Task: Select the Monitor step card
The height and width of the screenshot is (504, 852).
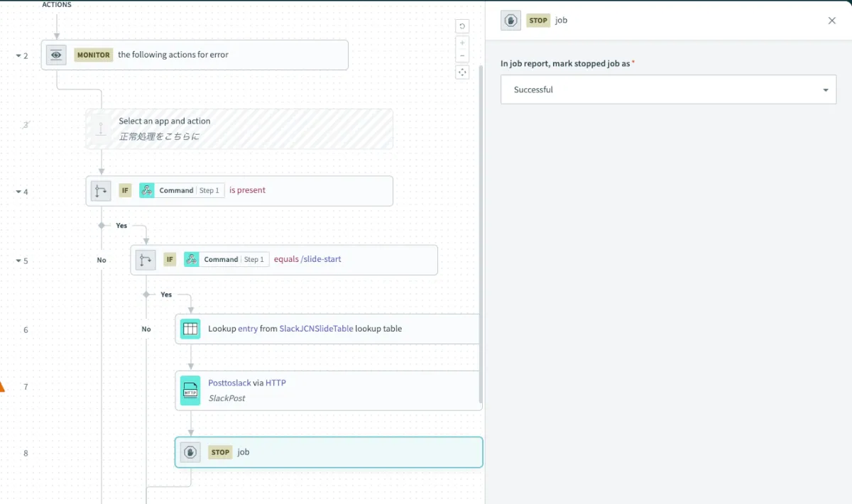Action: [195, 55]
